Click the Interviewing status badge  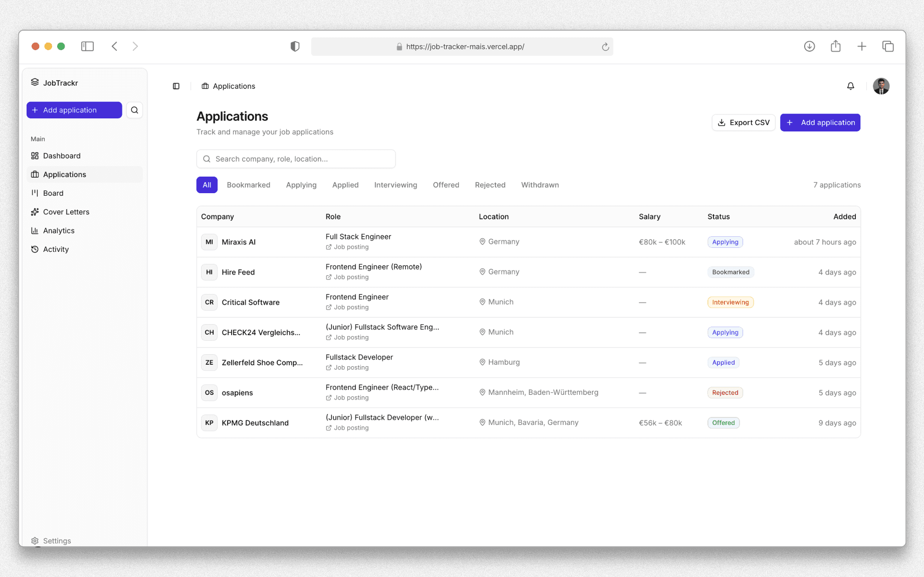tap(730, 302)
